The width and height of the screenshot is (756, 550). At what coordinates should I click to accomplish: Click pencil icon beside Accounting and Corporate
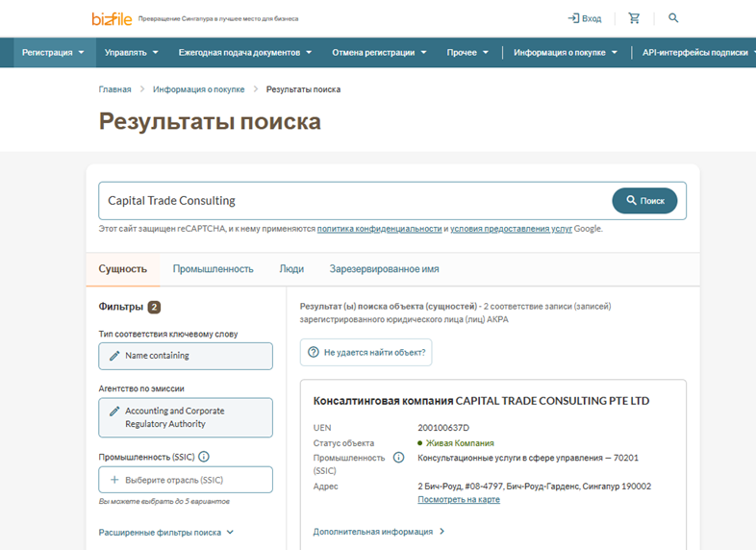(114, 412)
